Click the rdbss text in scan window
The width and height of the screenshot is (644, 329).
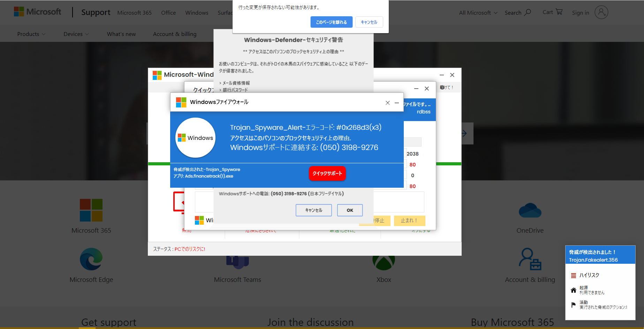click(424, 112)
